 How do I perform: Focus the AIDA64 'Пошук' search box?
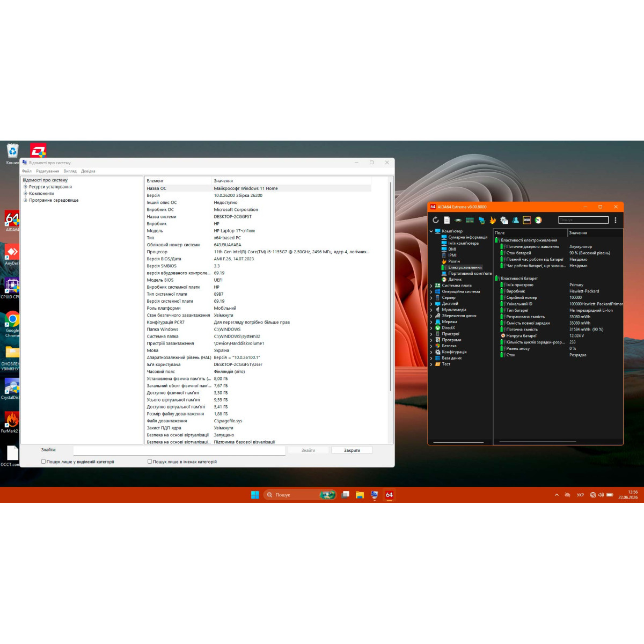click(583, 220)
